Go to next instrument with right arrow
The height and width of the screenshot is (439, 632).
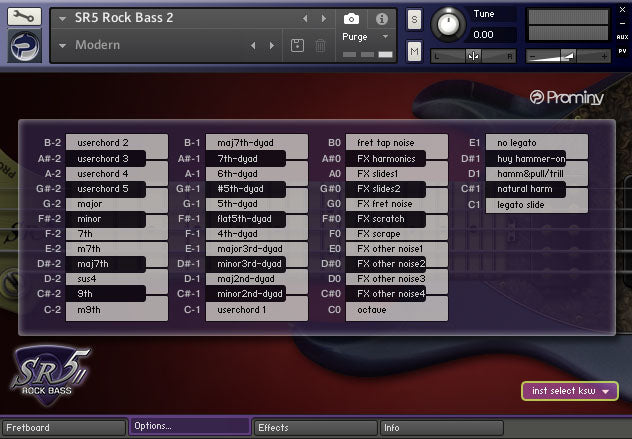(x=324, y=19)
